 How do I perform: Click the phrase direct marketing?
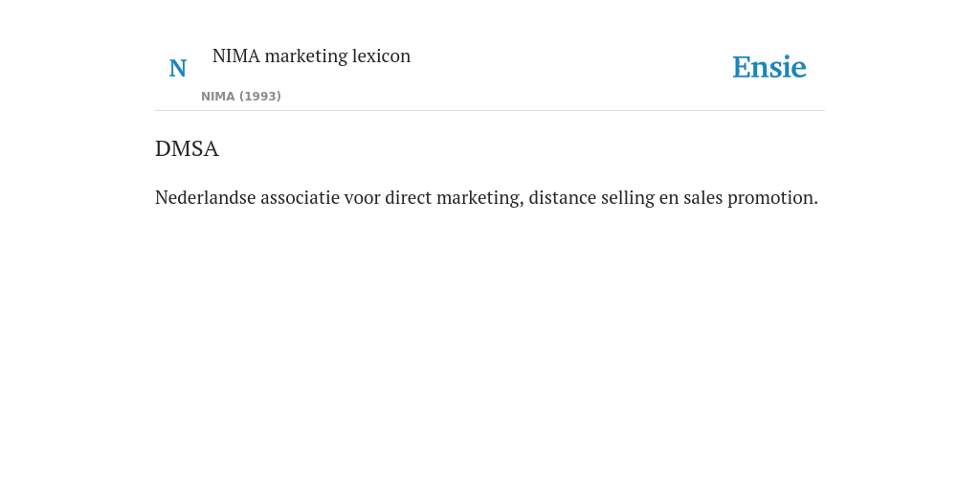coord(454,198)
